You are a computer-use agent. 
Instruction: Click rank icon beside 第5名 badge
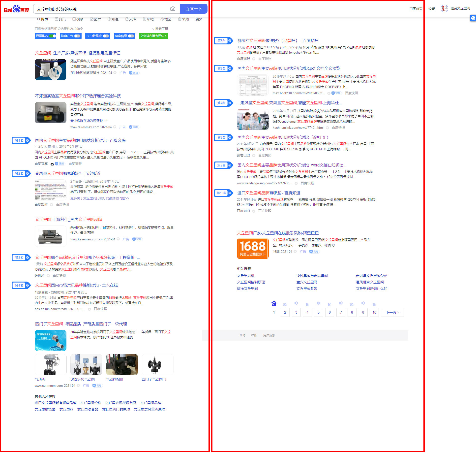tap(230, 41)
